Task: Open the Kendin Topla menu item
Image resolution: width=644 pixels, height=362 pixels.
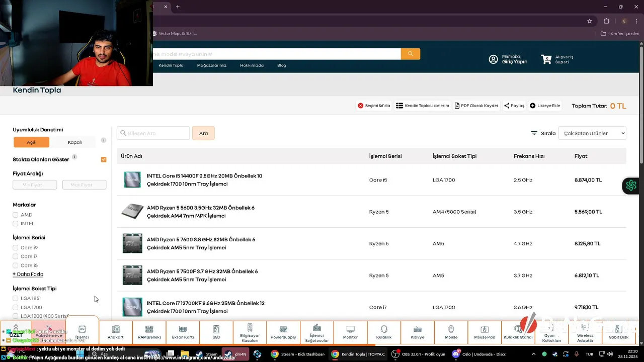Action: [171, 65]
